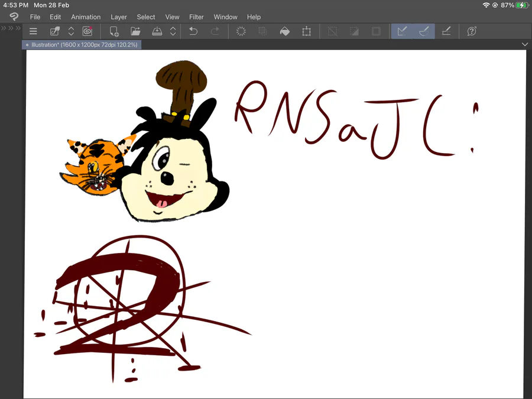The image size is (532, 399).
Task: Undo the last action
Action: click(193, 31)
